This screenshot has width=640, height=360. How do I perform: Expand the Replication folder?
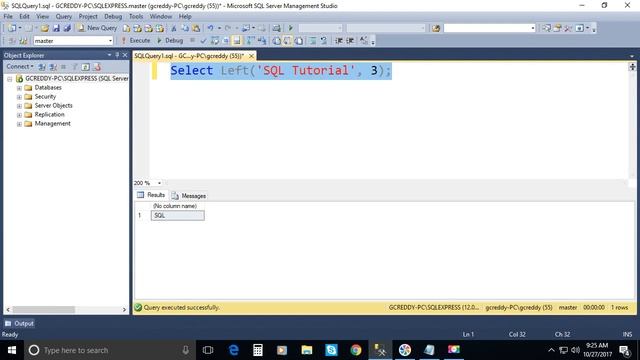click(x=19, y=115)
